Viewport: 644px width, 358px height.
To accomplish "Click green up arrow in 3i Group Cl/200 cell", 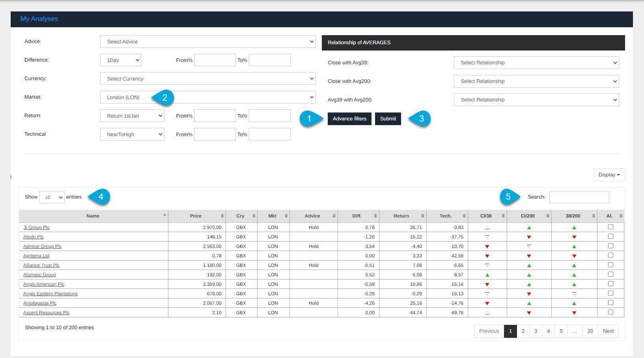I will coord(529,228).
